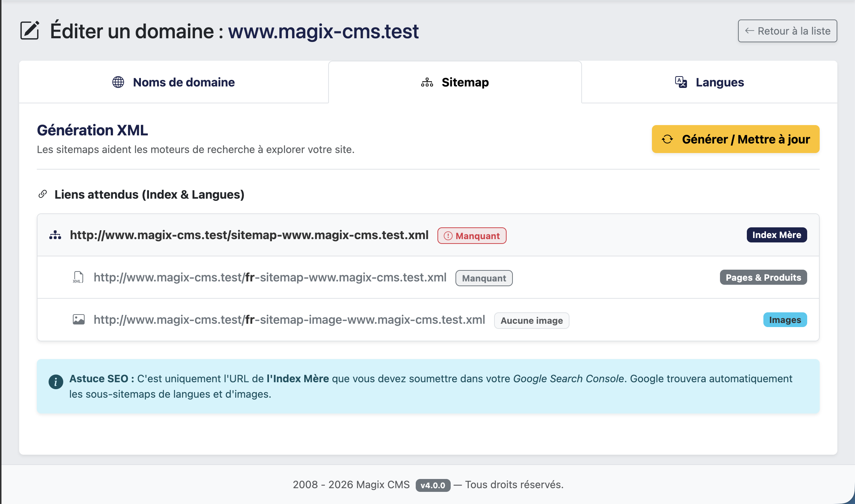Click the edit pencil icon beside title

click(29, 31)
